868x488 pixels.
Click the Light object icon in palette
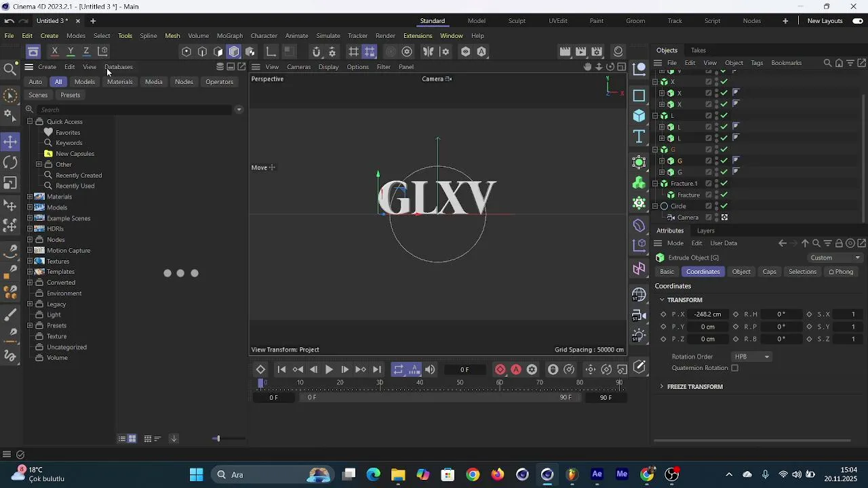639,335
